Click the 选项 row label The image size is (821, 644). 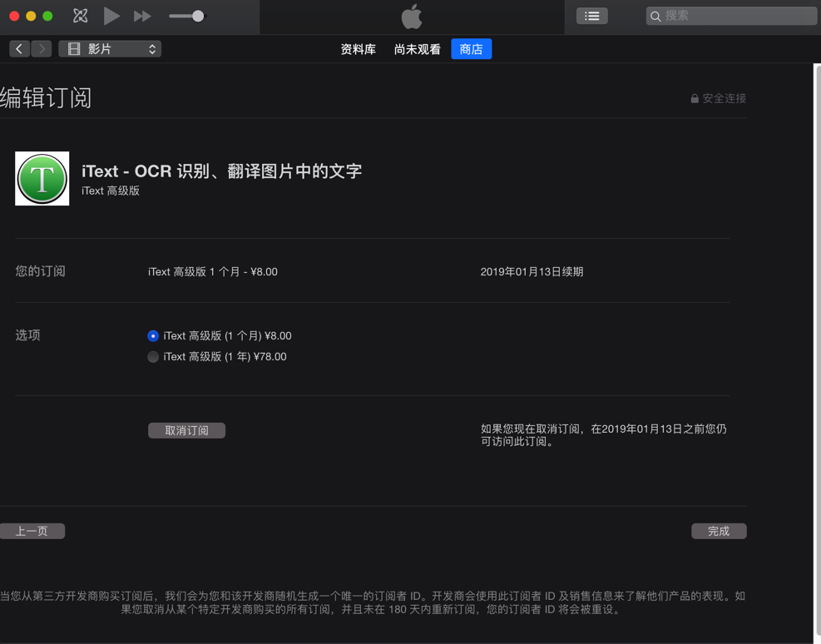click(x=27, y=335)
